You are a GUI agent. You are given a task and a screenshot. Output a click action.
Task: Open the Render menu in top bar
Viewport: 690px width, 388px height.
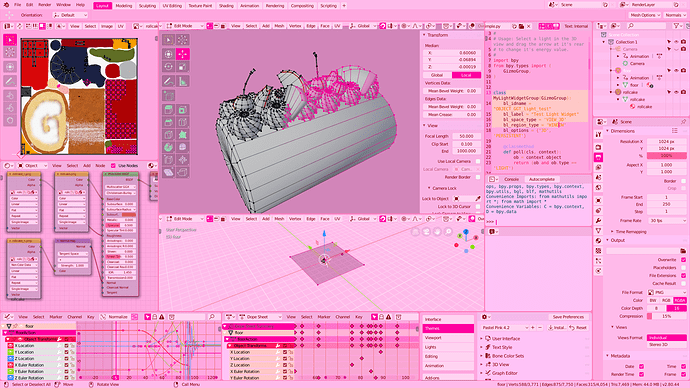(44, 5)
